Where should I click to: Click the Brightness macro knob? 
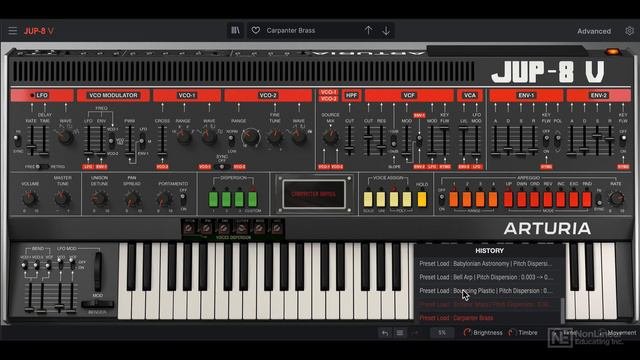468,333
